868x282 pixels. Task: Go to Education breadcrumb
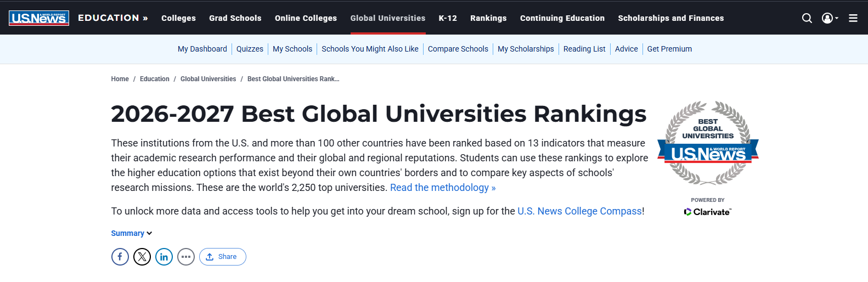click(x=155, y=79)
